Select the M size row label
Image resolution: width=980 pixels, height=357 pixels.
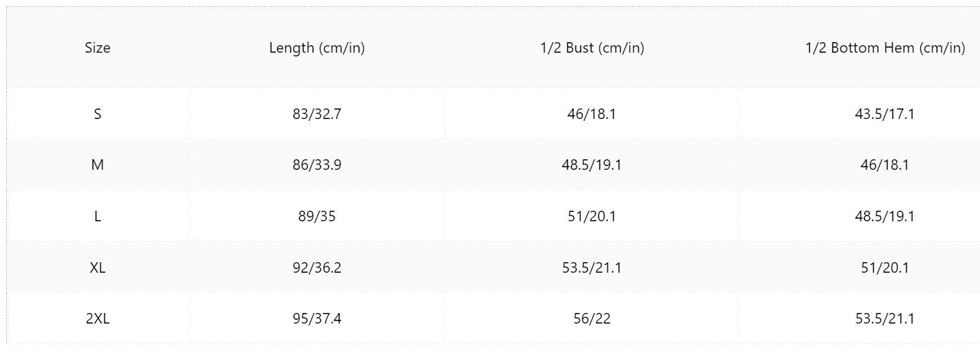(97, 165)
